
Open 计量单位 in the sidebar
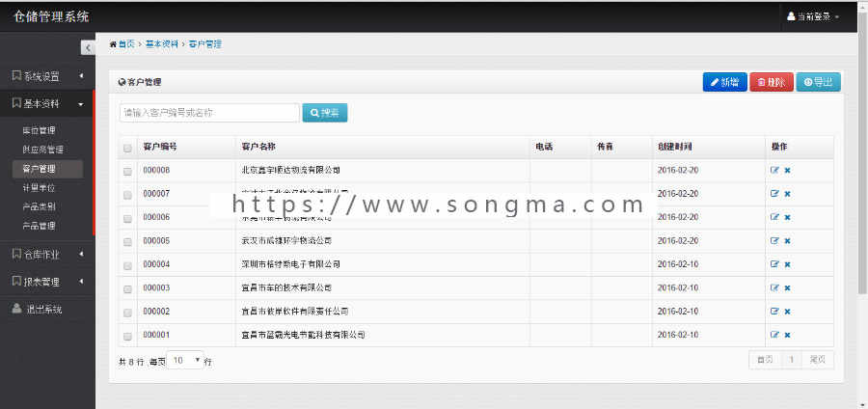[x=39, y=188]
